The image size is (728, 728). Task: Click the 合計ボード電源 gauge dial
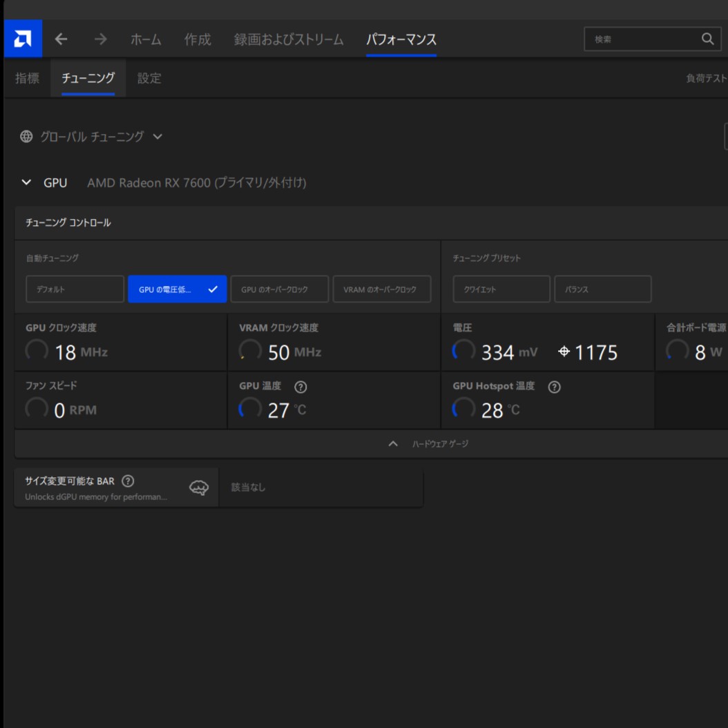coord(678,351)
